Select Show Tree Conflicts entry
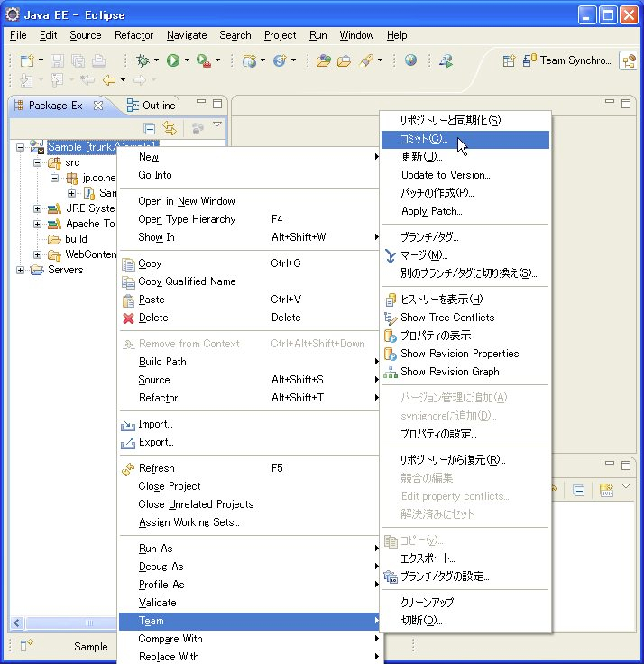The width and height of the screenshot is (644, 664). point(465,318)
